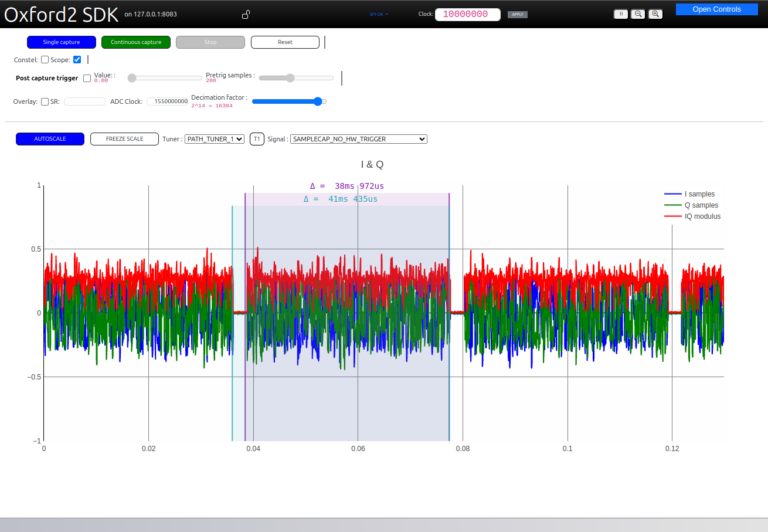
Task: Click the ADC Clock input field
Action: coord(168,101)
